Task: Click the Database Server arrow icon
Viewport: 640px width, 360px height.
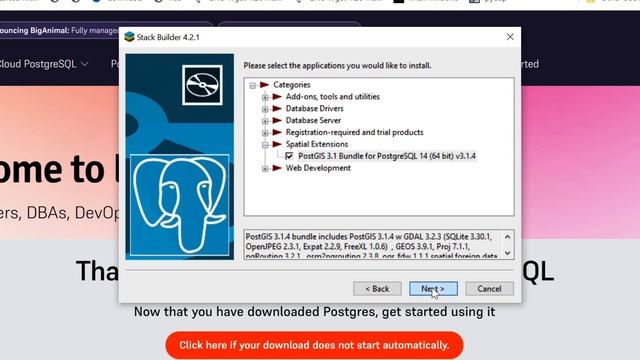Action: 277,120
